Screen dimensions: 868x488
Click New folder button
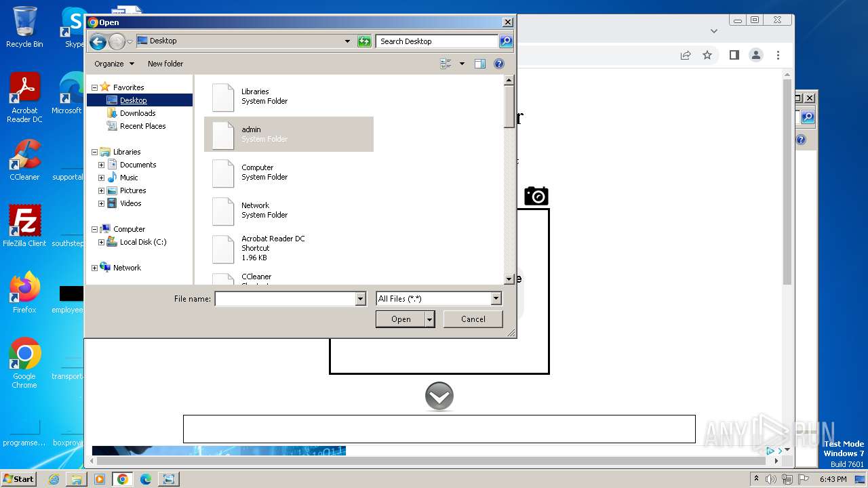pos(165,64)
